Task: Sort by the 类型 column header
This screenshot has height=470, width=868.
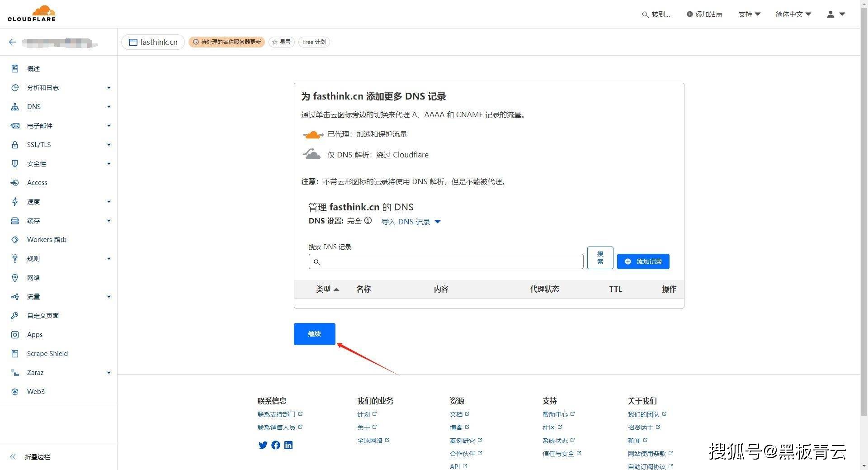Action: (328, 289)
